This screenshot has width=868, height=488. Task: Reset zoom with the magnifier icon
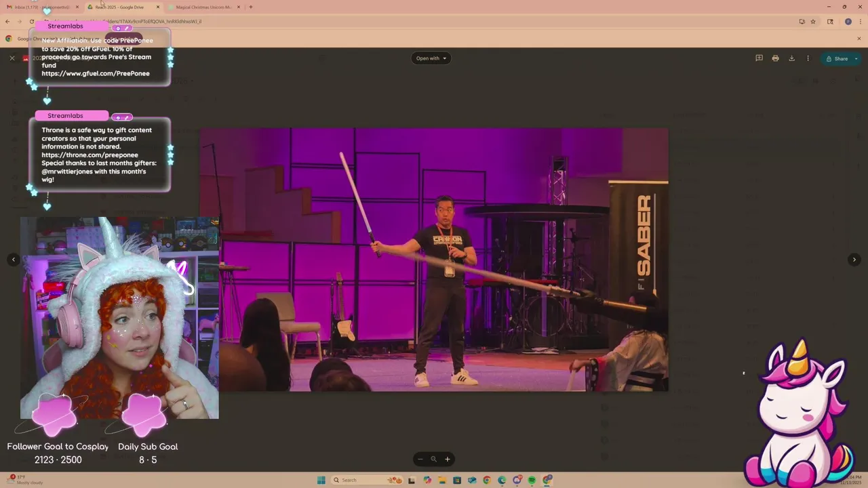(x=433, y=460)
